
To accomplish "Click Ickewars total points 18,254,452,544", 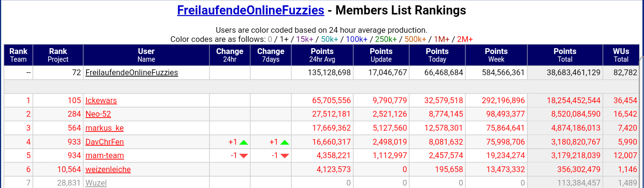I will [x=574, y=101].
